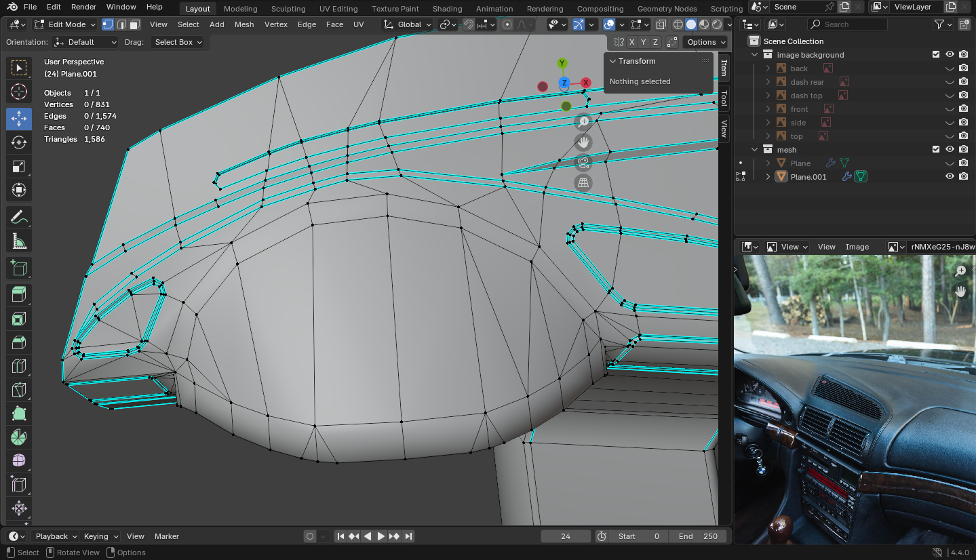The image size is (976, 560).
Task: Toggle snapping magnet in header
Action: click(468, 24)
